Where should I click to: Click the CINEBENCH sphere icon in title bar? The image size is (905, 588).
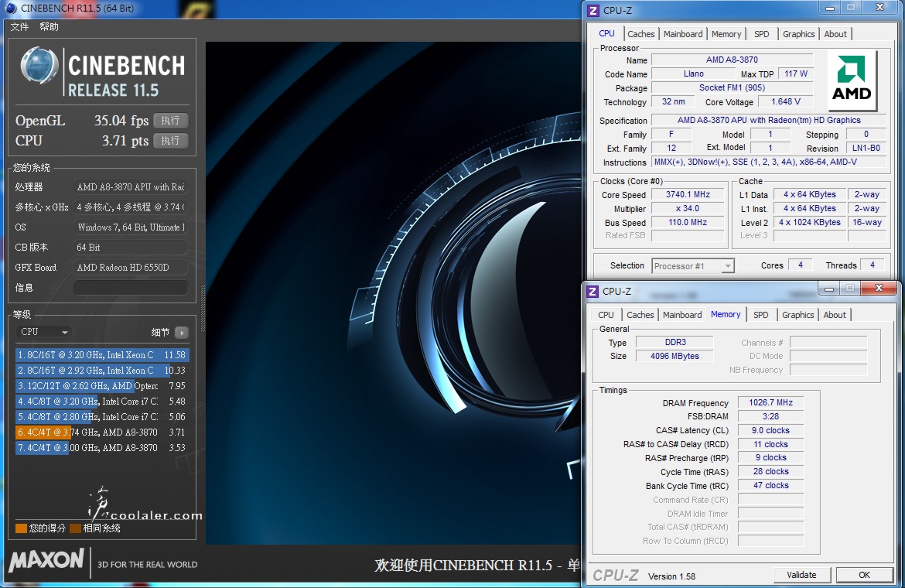click(10, 8)
